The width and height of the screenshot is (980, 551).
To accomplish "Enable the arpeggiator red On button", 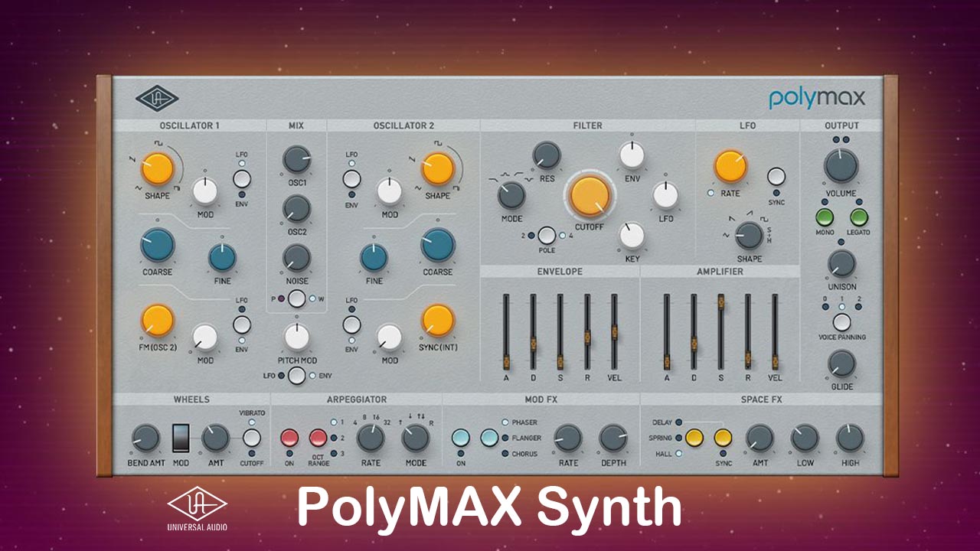I will [x=289, y=438].
